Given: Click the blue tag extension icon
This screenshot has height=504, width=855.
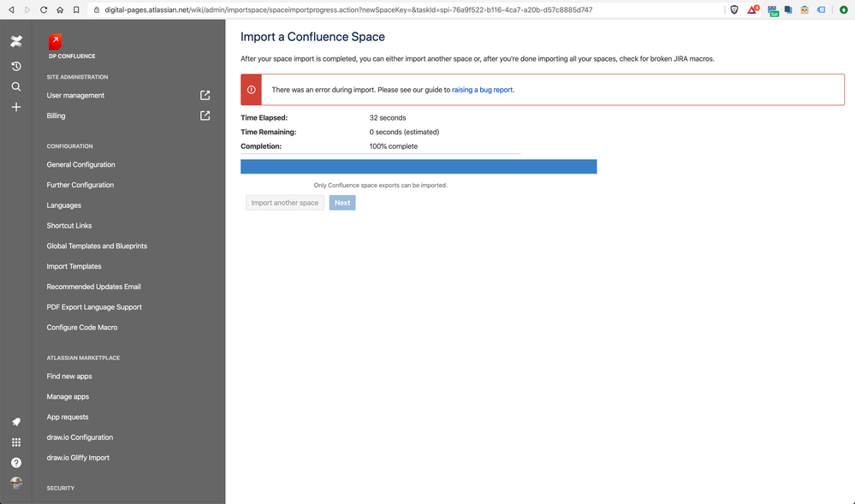Looking at the screenshot, I should (821, 9).
